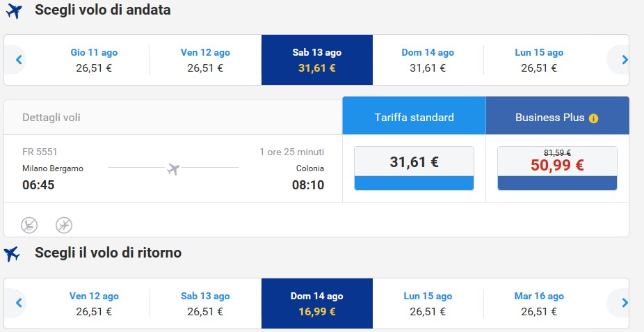Image resolution: width=644 pixels, height=332 pixels.
Task: Click the no reserved seat icon
Action: 29,225
